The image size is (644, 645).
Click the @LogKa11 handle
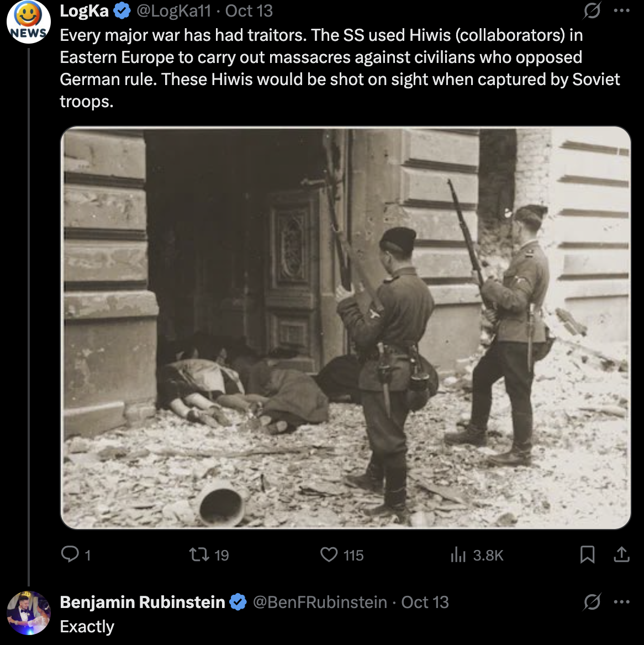pyautogui.click(x=173, y=10)
